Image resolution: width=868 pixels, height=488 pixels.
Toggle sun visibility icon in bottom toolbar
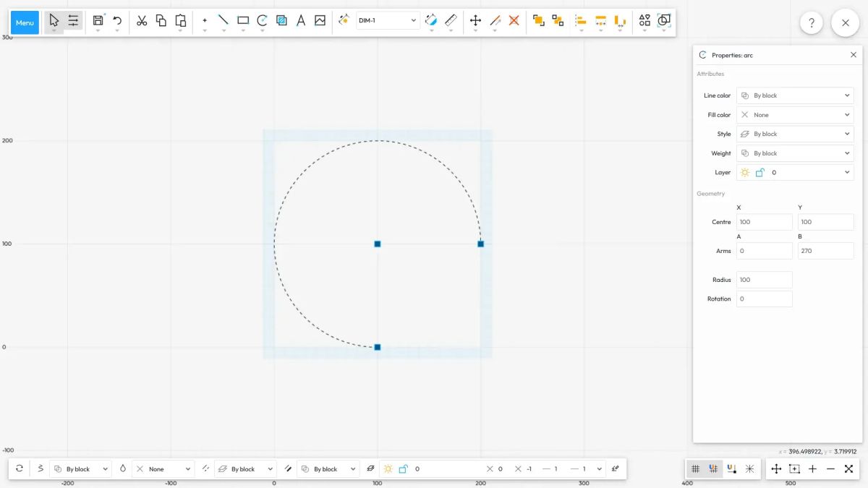click(x=388, y=468)
